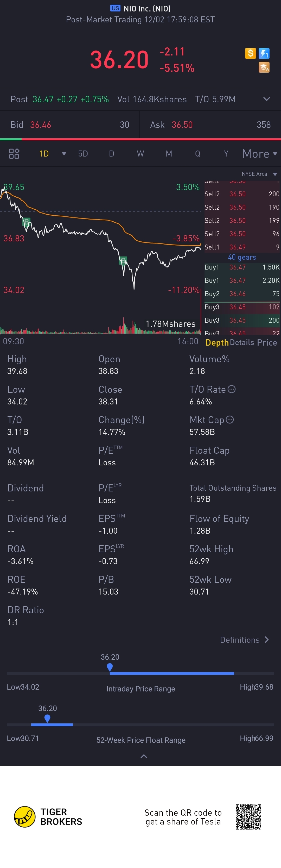Open the chart layout grid icon

point(14,154)
